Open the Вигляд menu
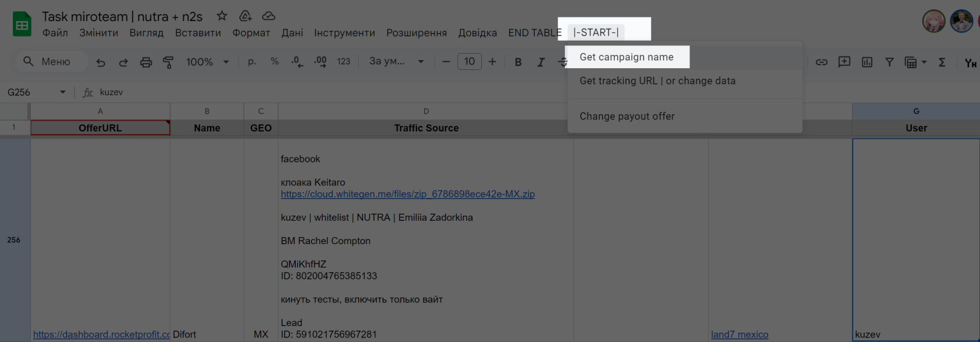The height and width of the screenshot is (342, 980). point(146,33)
